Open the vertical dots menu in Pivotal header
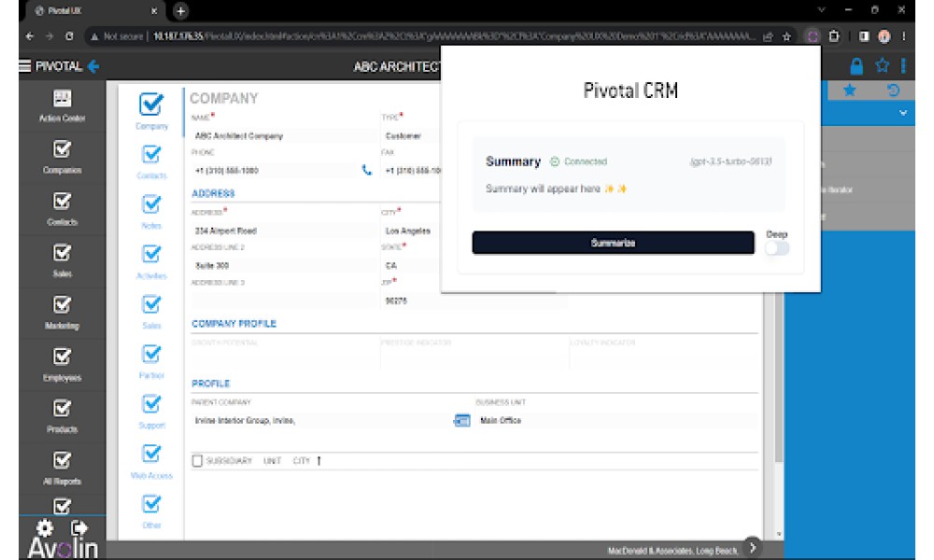The image size is (934, 560). click(x=903, y=65)
